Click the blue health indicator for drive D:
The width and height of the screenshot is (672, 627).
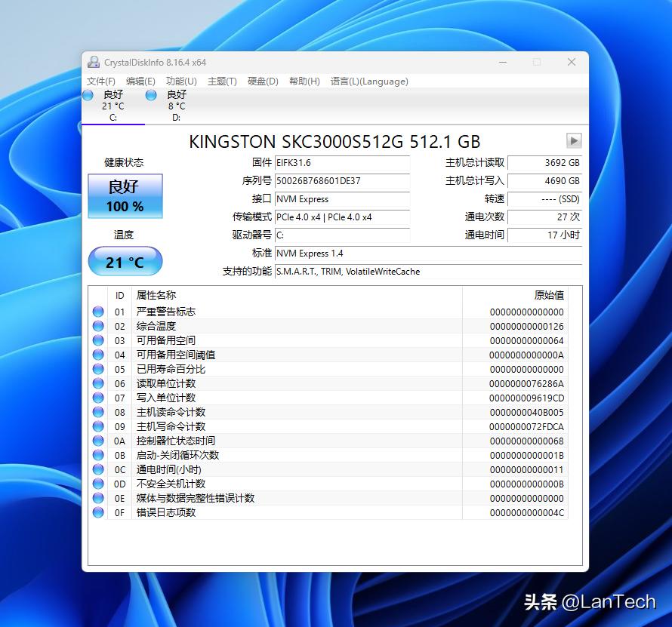click(151, 96)
